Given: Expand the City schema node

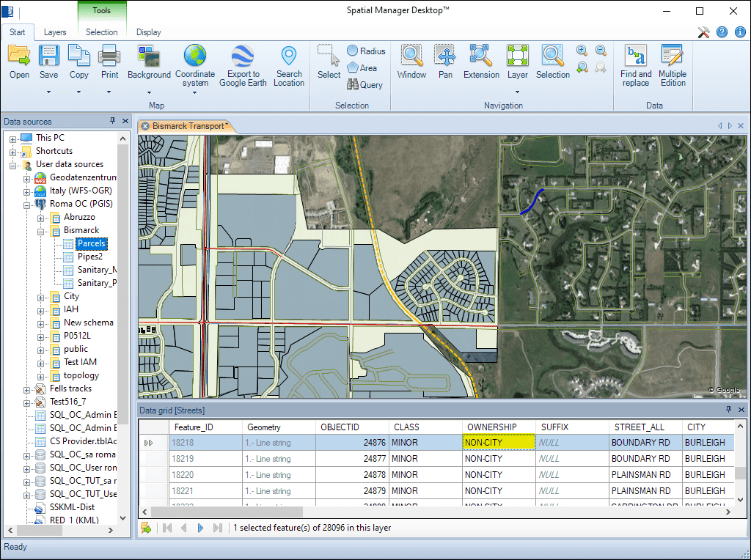Looking at the screenshot, I should (x=41, y=297).
